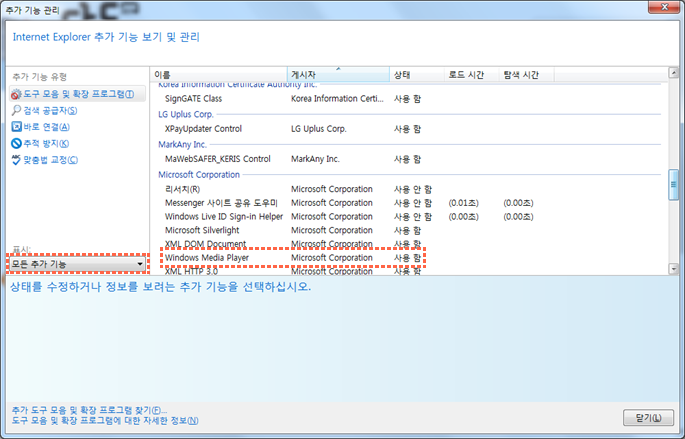This screenshot has width=685, height=439.
Task: Sort by the 상태 column header
Action: click(x=417, y=75)
